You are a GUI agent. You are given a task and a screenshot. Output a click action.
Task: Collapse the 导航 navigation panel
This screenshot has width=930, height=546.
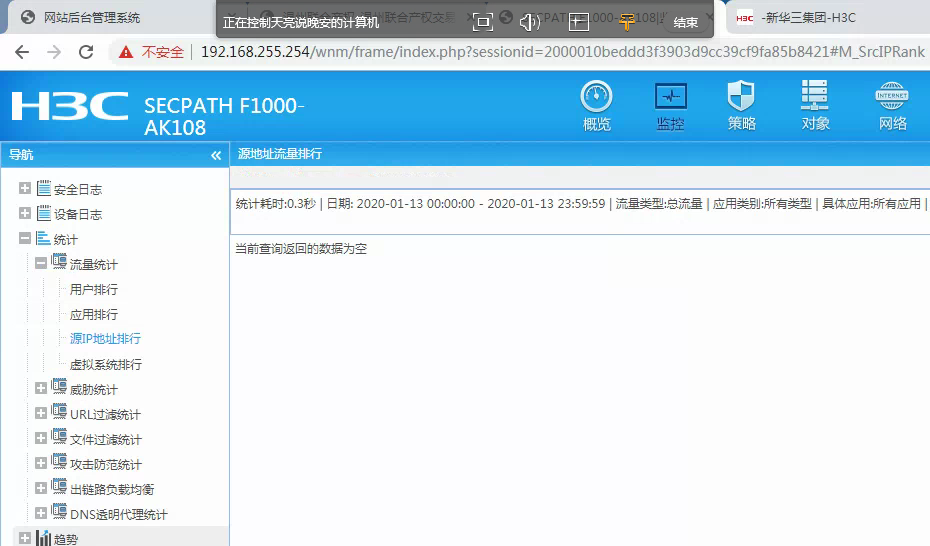click(216, 155)
